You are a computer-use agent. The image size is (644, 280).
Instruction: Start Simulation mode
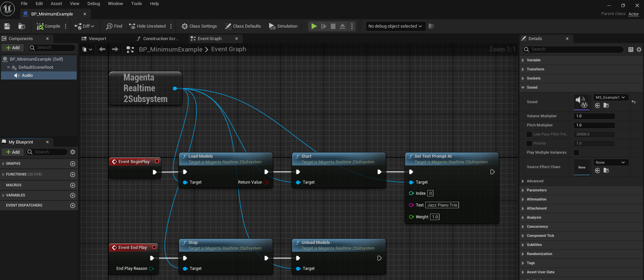pos(283,26)
